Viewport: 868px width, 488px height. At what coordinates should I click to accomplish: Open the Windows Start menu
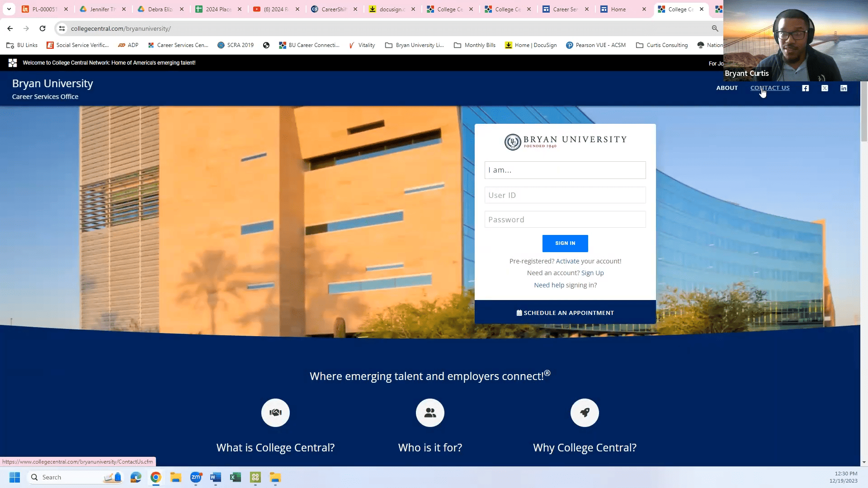(14, 477)
